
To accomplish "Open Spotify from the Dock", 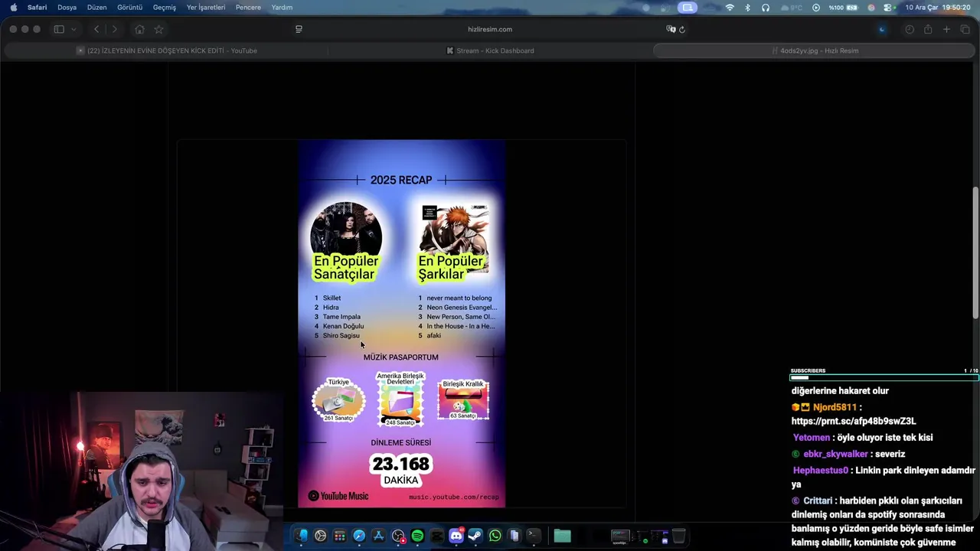I will click(x=417, y=536).
